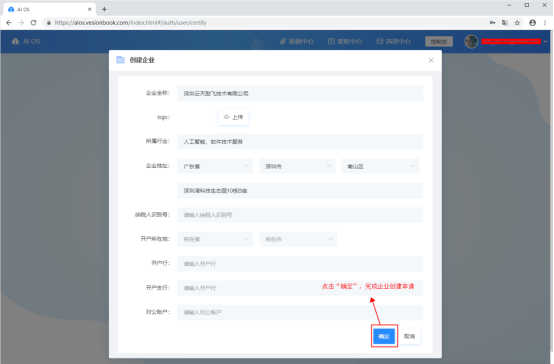Open 帮助中心 in the top navigation
The height and width of the screenshot is (364, 554).
click(345, 41)
